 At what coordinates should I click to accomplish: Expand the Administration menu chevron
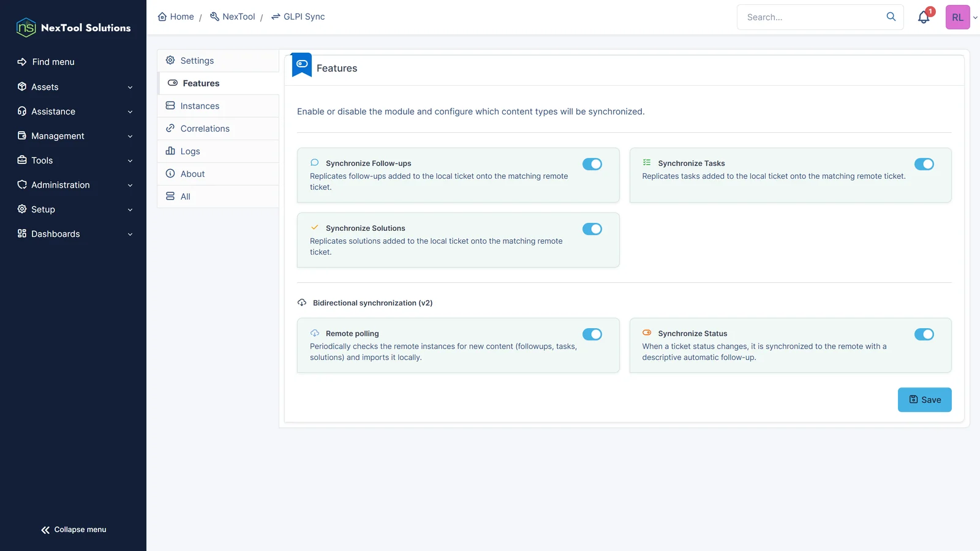[x=130, y=186]
